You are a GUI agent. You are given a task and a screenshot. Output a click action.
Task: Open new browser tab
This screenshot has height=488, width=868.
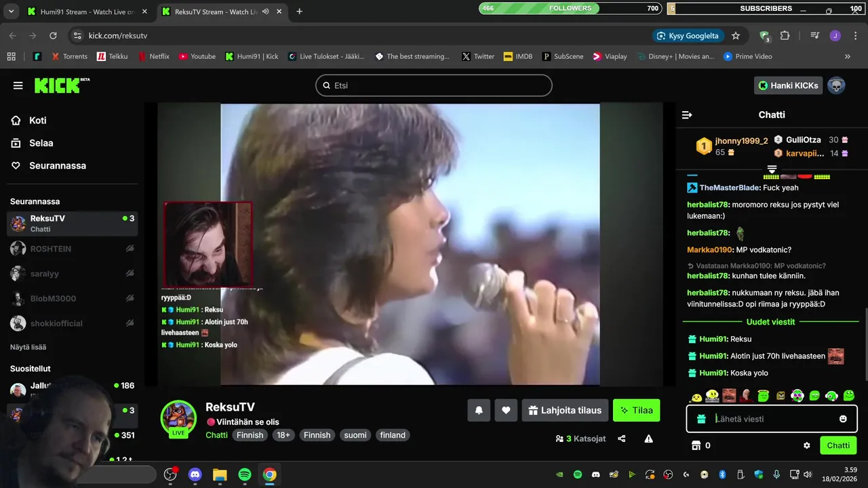pos(299,12)
